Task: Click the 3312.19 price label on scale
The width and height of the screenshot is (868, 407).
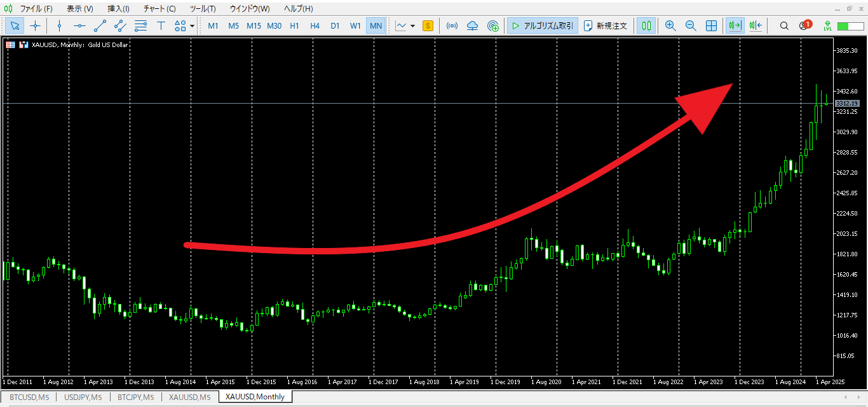Action: (x=846, y=103)
